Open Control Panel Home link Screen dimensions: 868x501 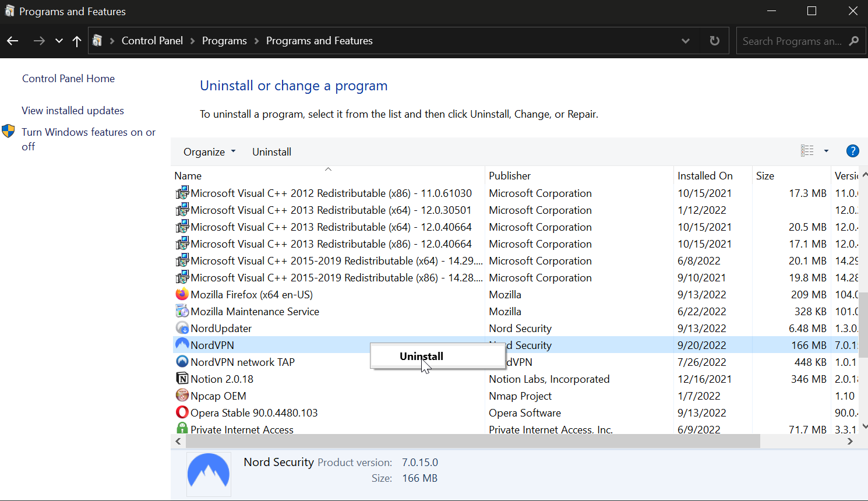click(x=68, y=79)
